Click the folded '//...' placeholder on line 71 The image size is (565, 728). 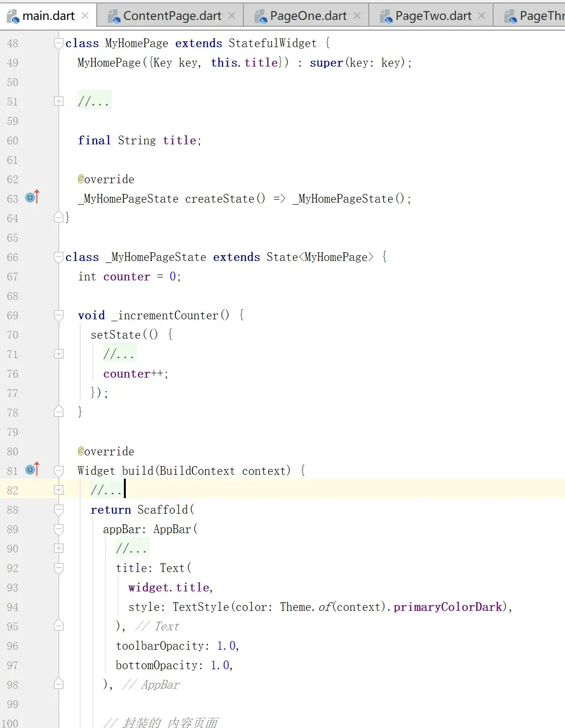120,353
